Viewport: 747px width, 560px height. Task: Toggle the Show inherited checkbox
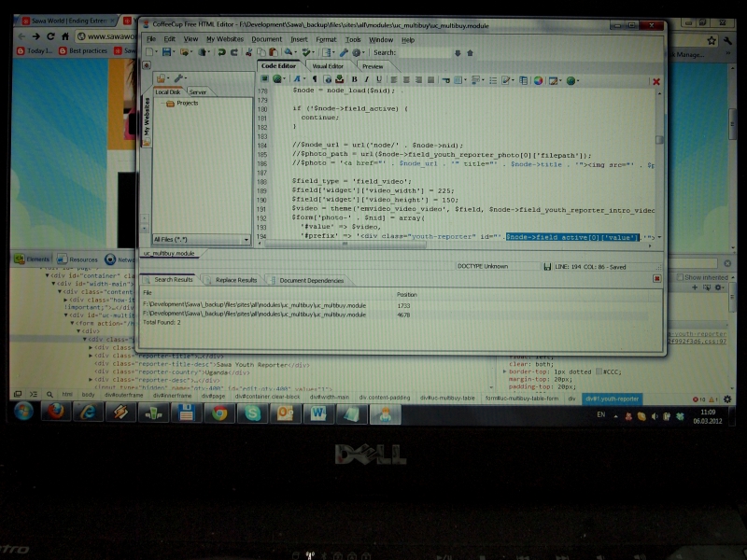[682, 277]
